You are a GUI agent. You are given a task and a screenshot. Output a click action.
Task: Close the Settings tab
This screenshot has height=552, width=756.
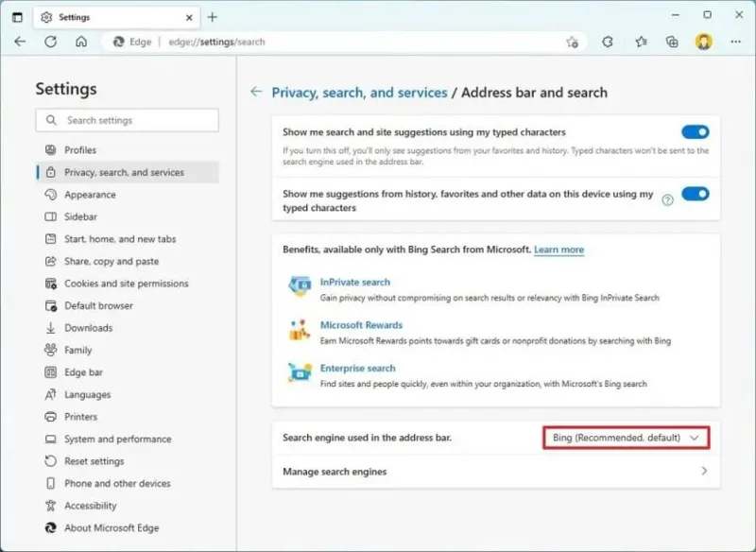(189, 18)
